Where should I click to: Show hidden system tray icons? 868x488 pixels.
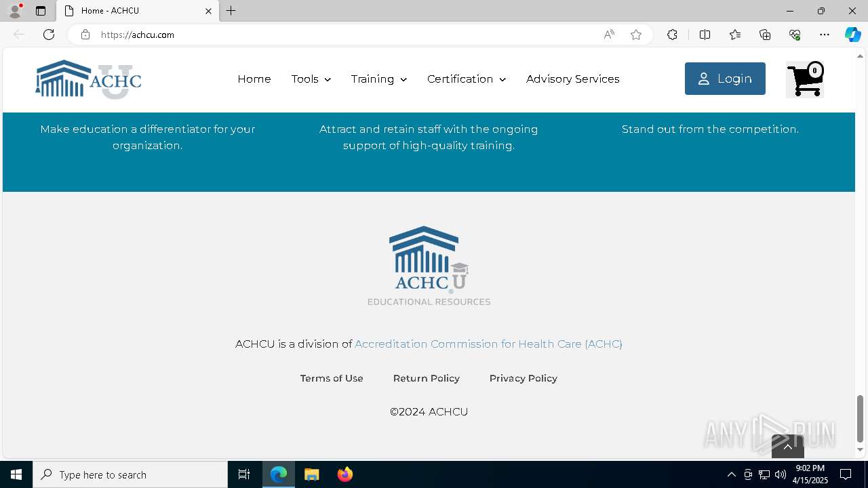point(731,474)
